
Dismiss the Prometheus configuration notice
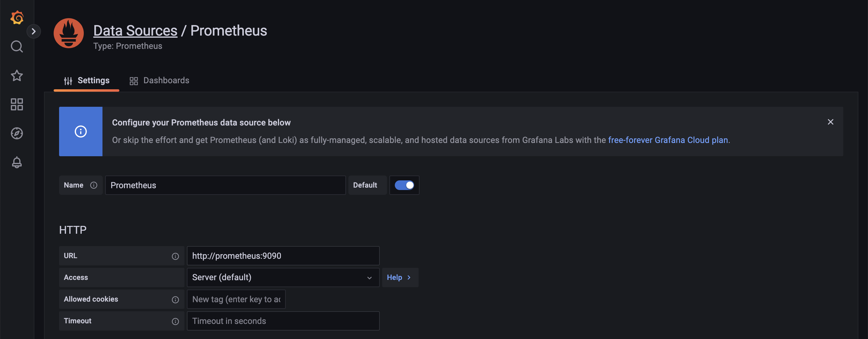coord(830,122)
